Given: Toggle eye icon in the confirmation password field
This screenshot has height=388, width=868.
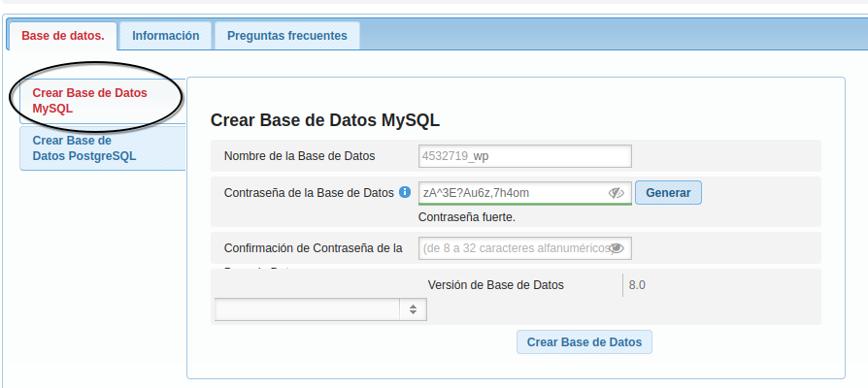Looking at the screenshot, I should [x=616, y=248].
